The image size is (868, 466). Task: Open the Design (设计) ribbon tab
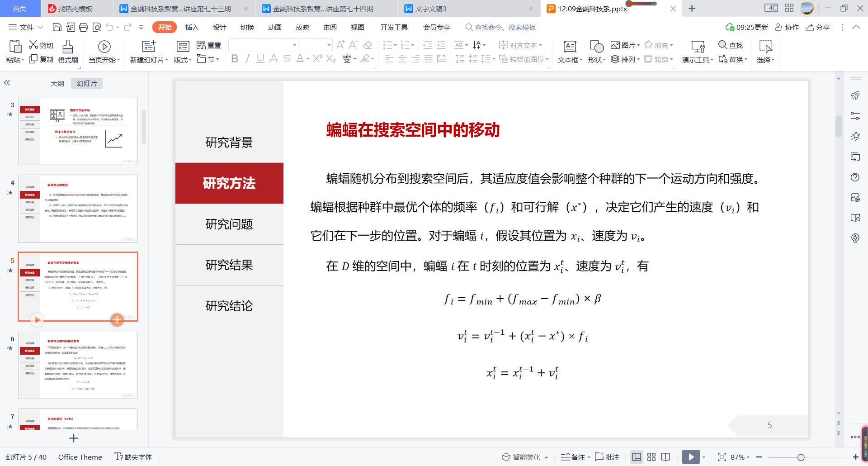click(219, 27)
